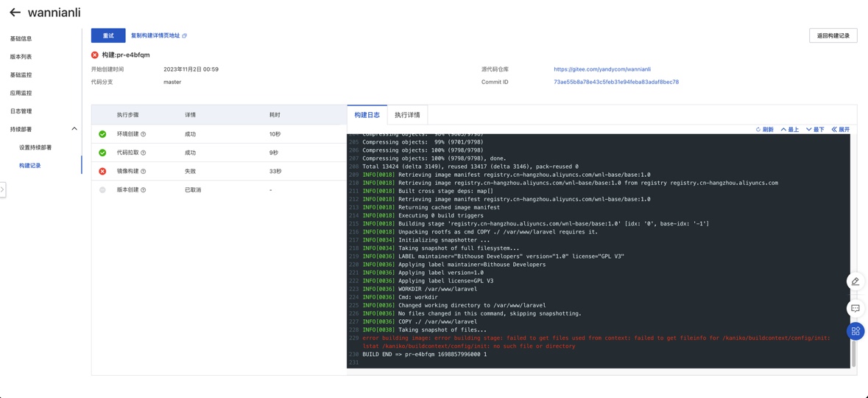The width and height of the screenshot is (868, 398).
Task: Open the floating chat message icon
Action: click(855, 308)
